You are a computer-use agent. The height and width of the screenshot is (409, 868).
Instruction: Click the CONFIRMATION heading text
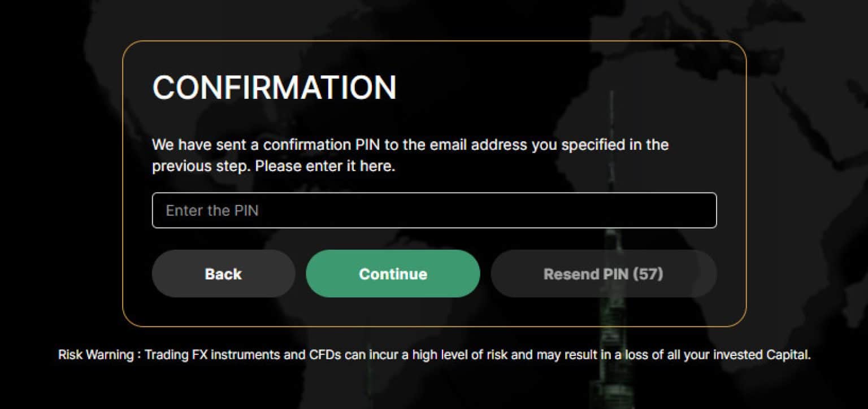pos(274,86)
